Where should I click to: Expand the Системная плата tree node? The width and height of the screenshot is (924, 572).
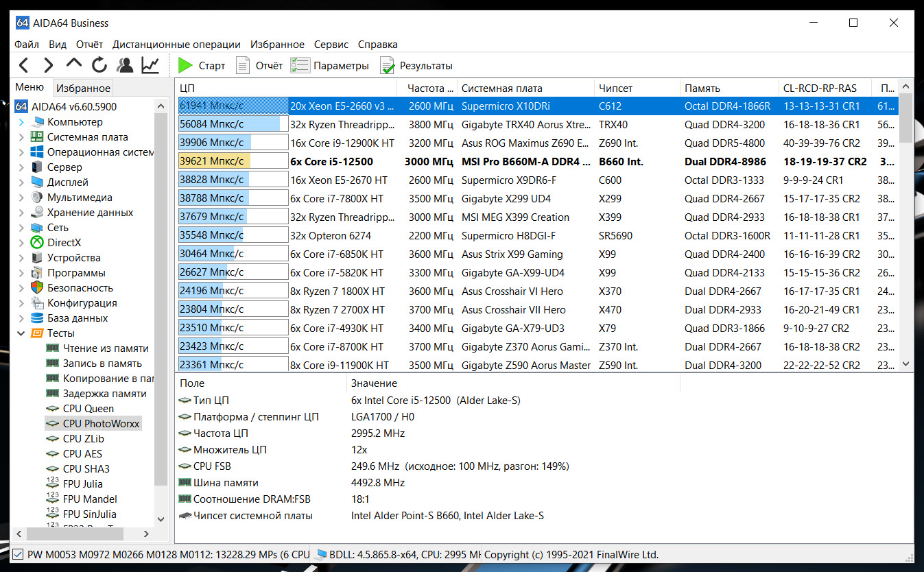pyautogui.click(x=21, y=137)
